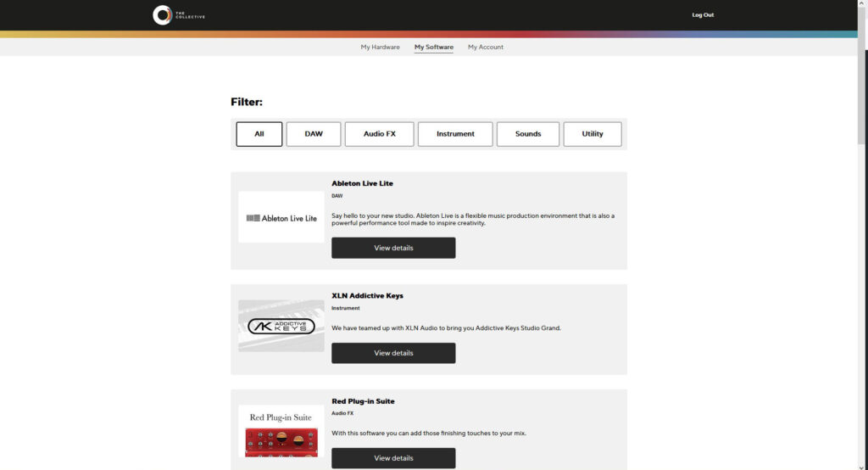868x470 pixels.
Task: View details for Ableton Live Lite
Action: coord(393,248)
